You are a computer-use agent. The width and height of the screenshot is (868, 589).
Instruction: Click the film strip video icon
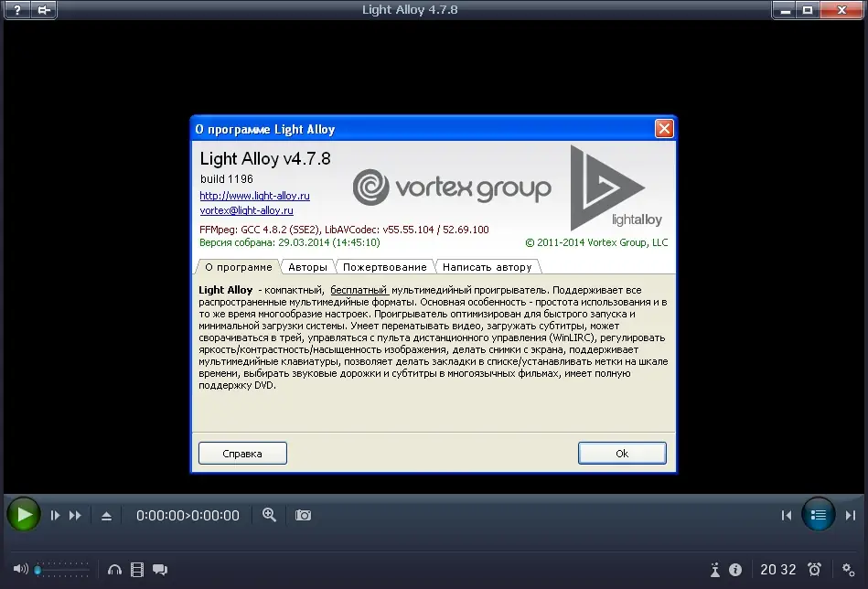point(136,569)
